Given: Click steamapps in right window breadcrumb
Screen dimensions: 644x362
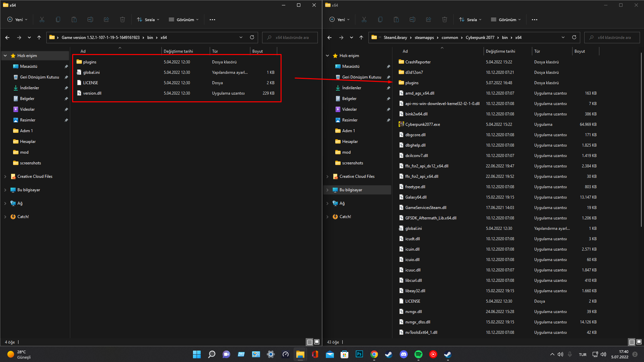Looking at the screenshot, I should [x=424, y=38].
